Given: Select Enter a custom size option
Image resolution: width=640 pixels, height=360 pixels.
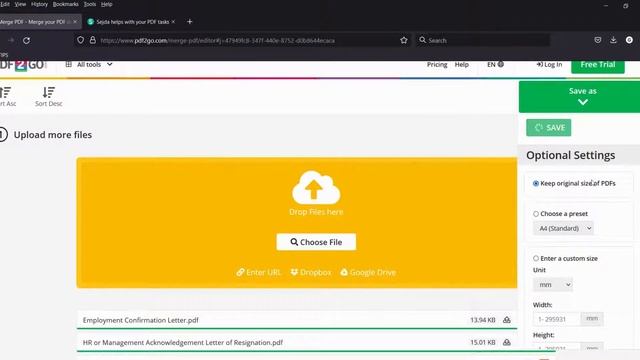Looking at the screenshot, I should 536,258.
